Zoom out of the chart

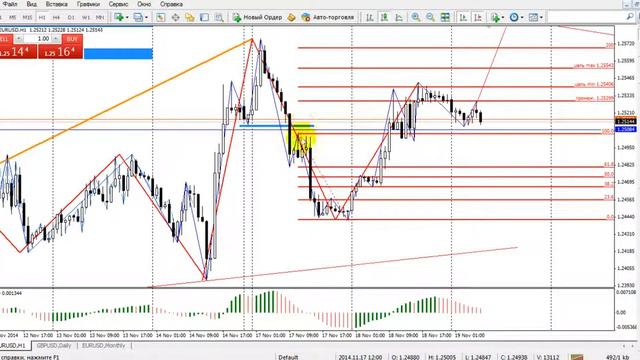coord(430,17)
